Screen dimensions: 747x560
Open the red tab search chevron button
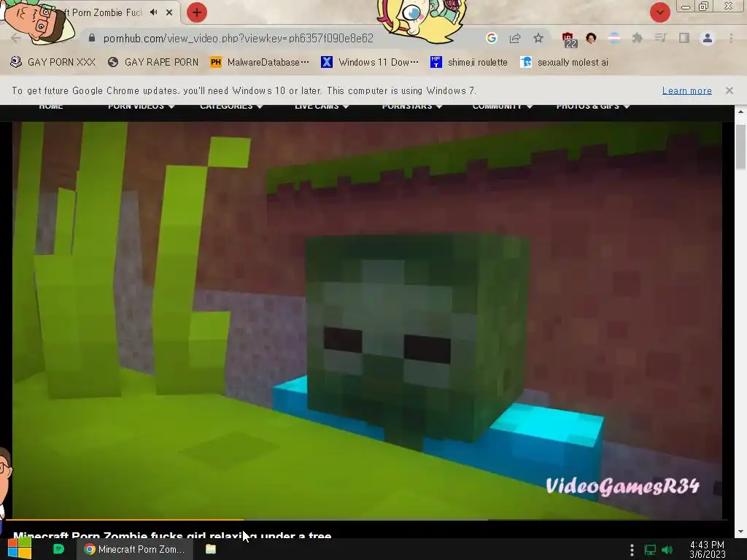tap(659, 12)
